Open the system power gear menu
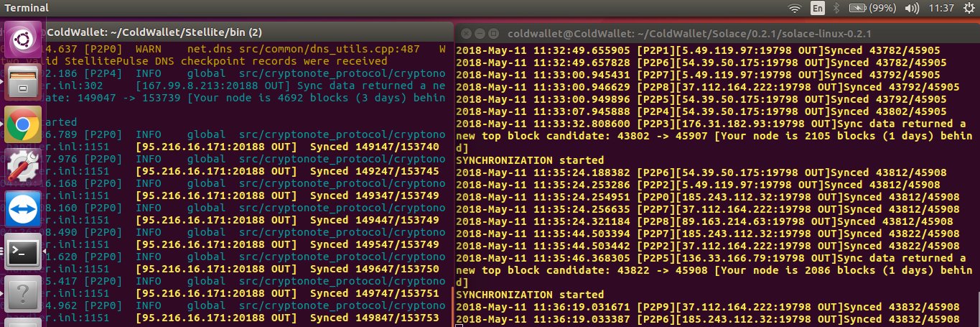The height and width of the screenshot is (327, 980). click(x=968, y=8)
